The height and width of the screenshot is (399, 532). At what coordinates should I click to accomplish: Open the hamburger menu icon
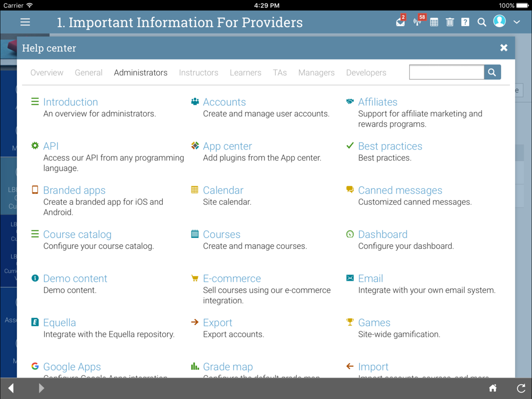tap(25, 22)
